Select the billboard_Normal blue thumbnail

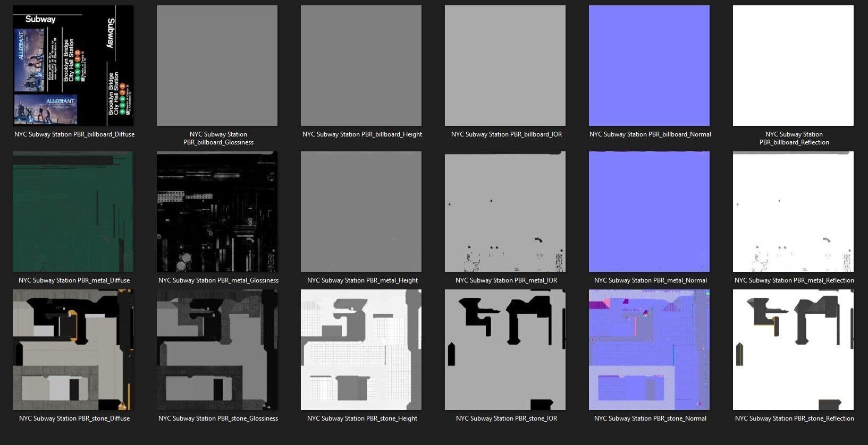coord(649,66)
